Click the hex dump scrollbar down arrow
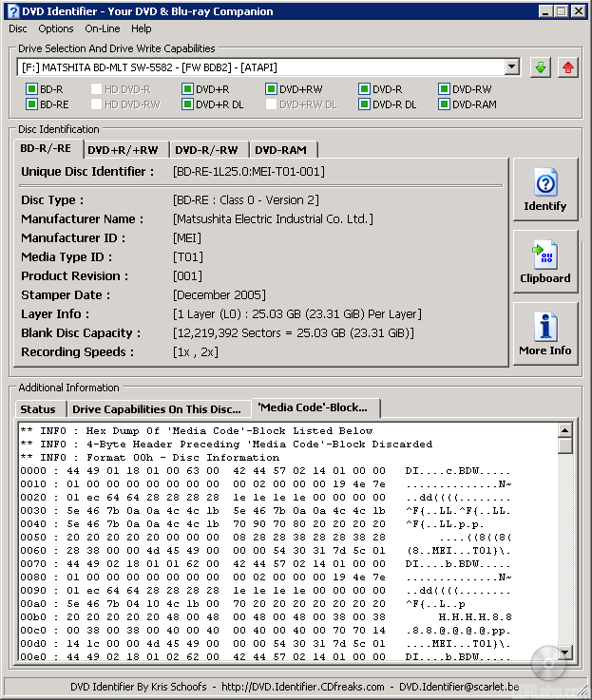Image resolution: width=592 pixels, height=700 pixels. click(x=565, y=652)
